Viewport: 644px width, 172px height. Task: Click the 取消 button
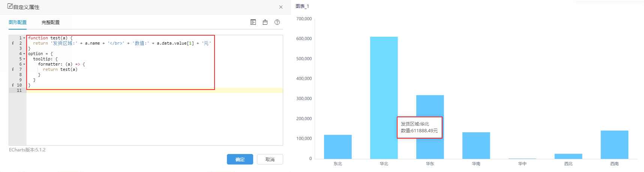pos(270,159)
